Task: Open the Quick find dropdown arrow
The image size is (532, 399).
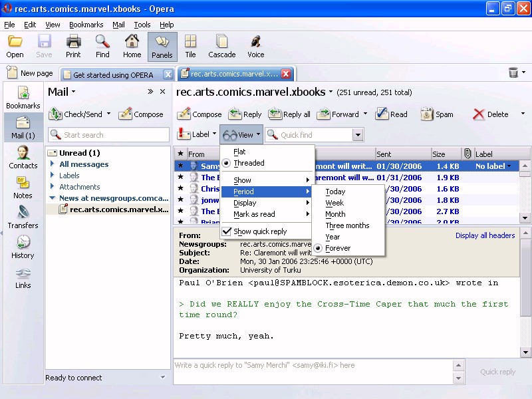Action: (x=358, y=135)
